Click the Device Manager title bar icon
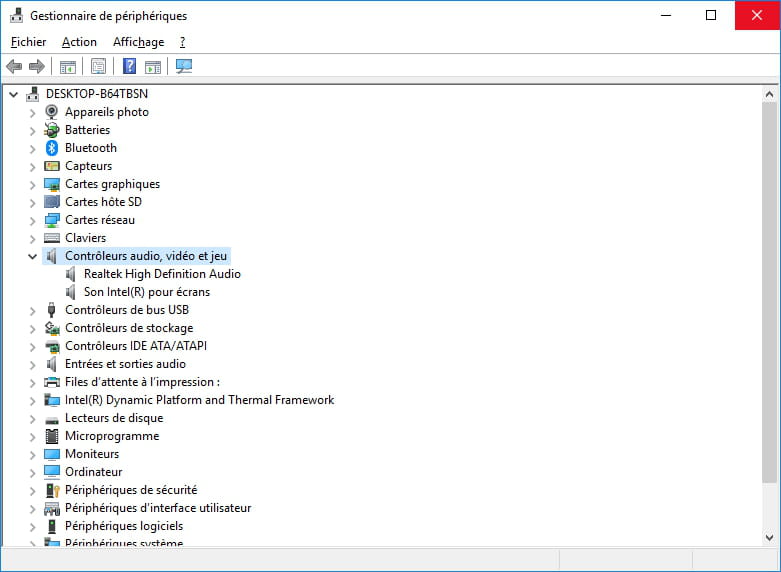781x572 pixels. (x=16, y=16)
